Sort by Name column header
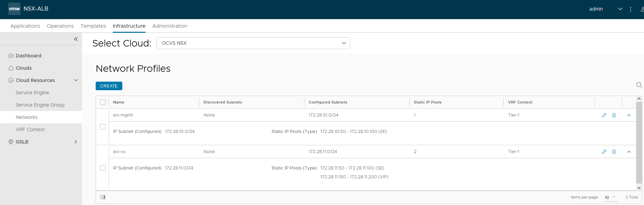Image resolution: width=644 pixels, height=205 pixels. click(119, 102)
